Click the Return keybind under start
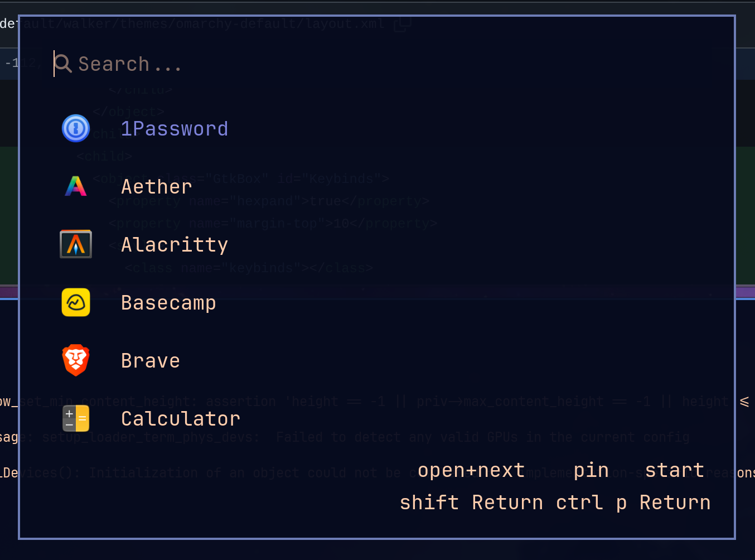 675,503
